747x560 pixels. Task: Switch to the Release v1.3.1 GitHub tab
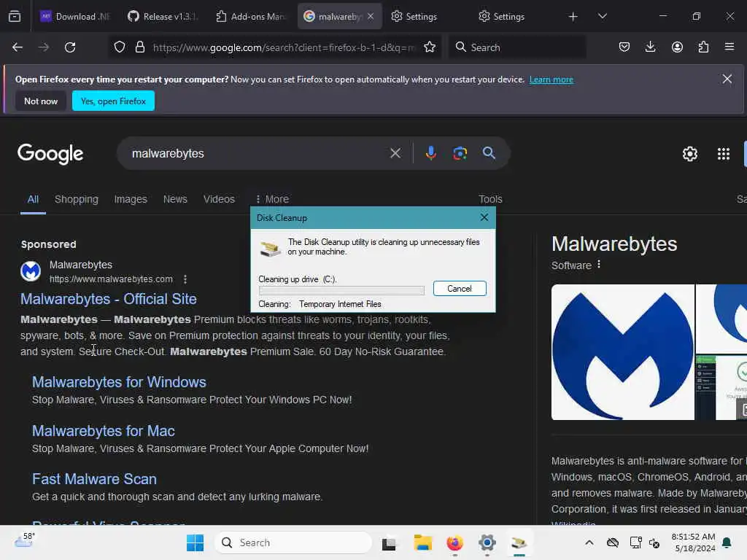click(163, 17)
